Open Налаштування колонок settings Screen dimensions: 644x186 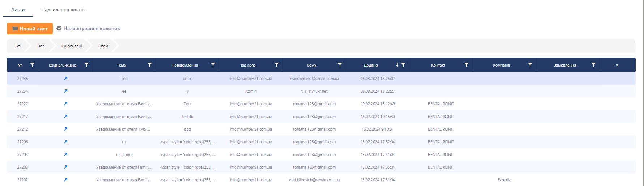point(88,29)
